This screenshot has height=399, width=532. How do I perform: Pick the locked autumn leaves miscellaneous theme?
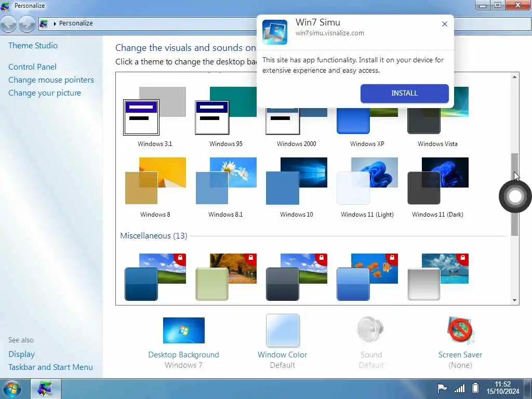225,277
